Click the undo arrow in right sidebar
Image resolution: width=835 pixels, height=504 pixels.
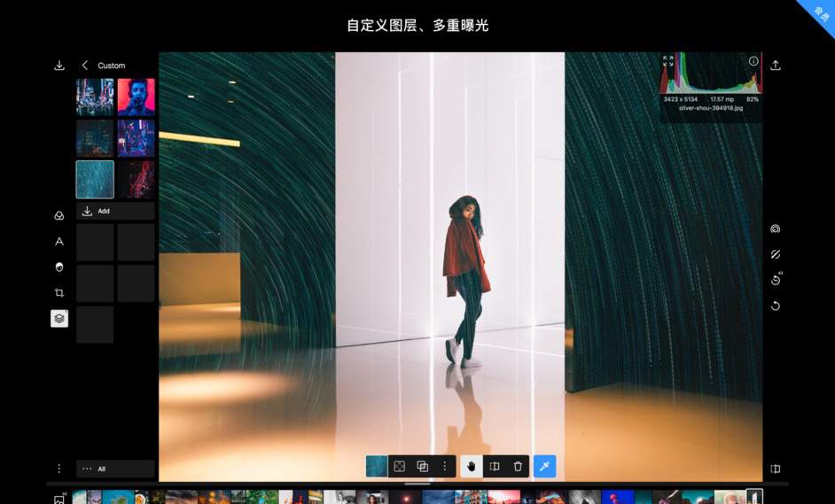[x=776, y=306]
